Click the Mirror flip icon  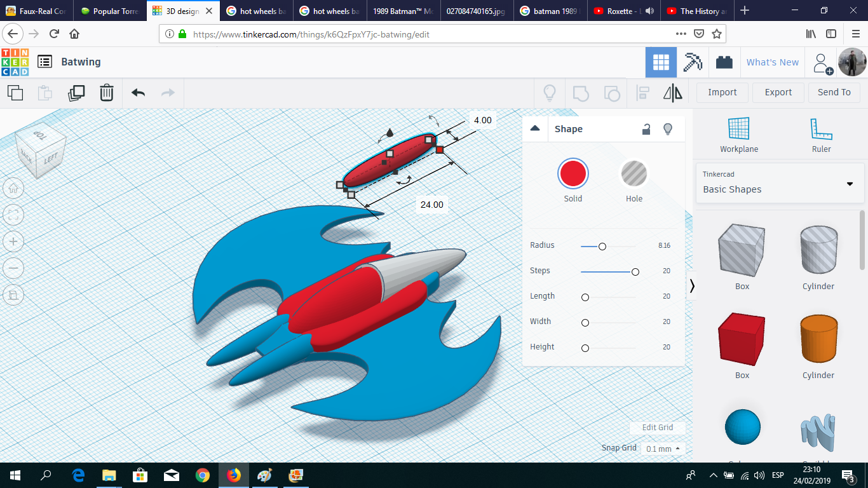point(673,93)
